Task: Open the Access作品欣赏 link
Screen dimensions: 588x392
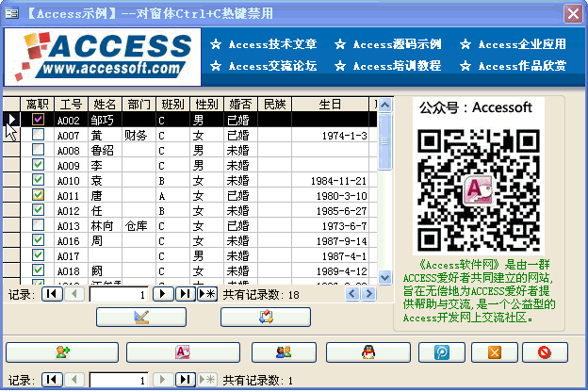Action: pyautogui.click(x=522, y=66)
